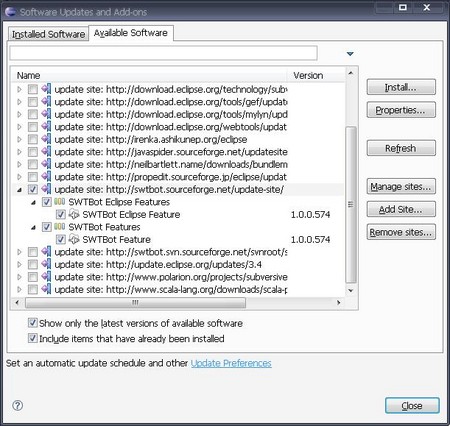The height and width of the screenshot is (426, 450).
Task: Uncheck swtbot.sourceforge.net/update-site checkbox
Action: point(33,189)
